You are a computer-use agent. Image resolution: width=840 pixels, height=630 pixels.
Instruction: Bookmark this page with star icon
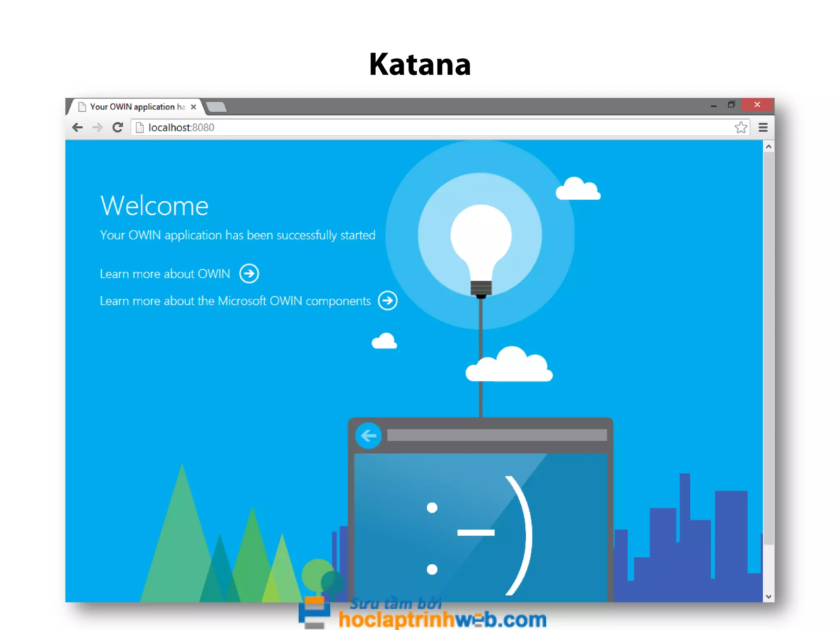(x=741, y=128)
